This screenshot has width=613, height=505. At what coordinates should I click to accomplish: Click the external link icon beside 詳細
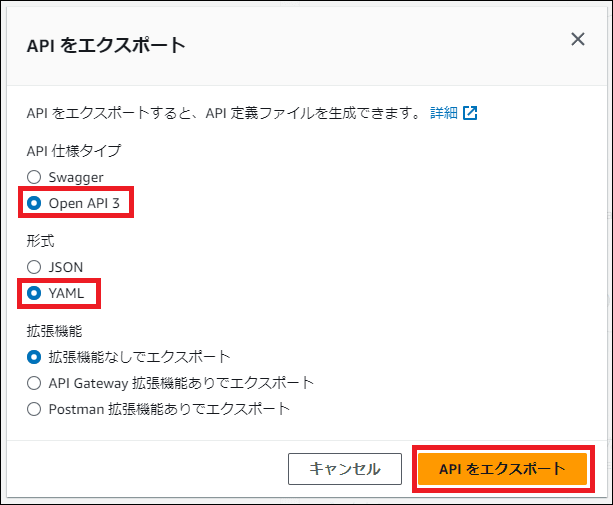point(470,113)
